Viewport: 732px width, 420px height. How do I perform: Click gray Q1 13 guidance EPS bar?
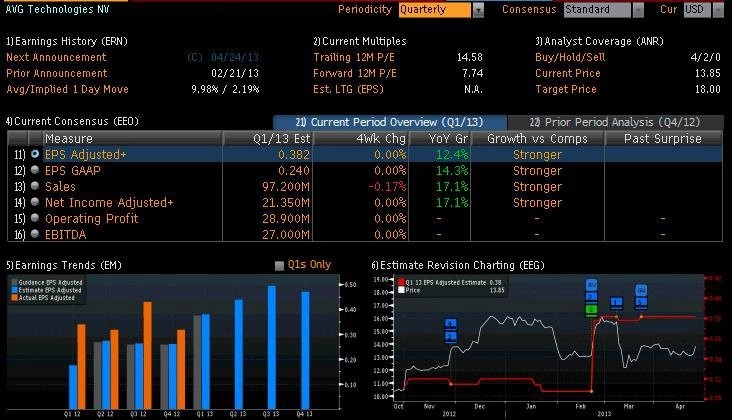click(x=197, y=362)
